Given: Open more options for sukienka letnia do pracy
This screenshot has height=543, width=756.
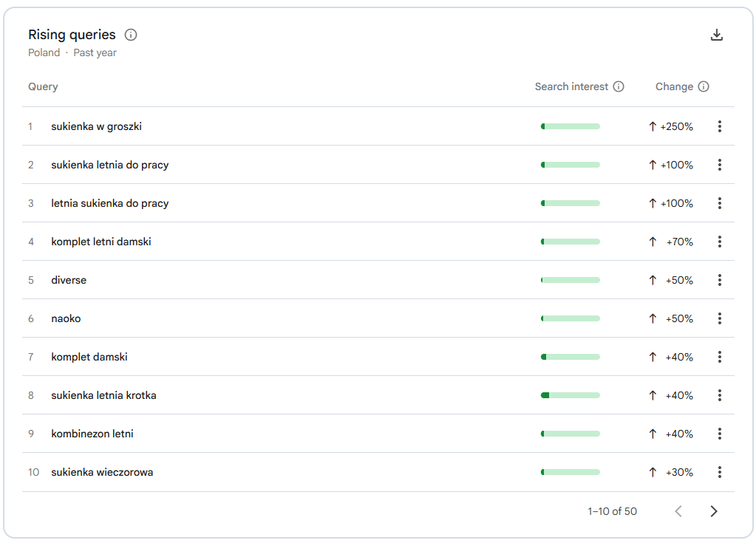Looking at the screenshot, I should click(x=719, y=165).
